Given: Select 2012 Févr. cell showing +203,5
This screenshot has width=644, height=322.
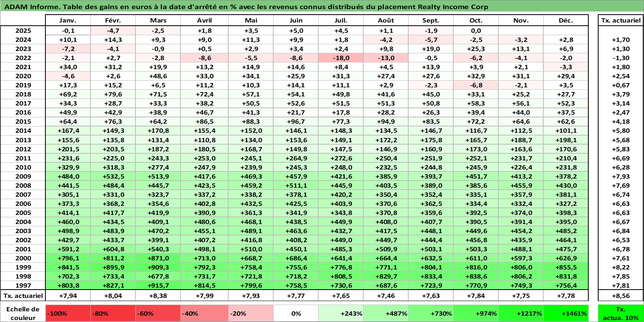Looking at the screenshot, I should (x=113, y=149).
